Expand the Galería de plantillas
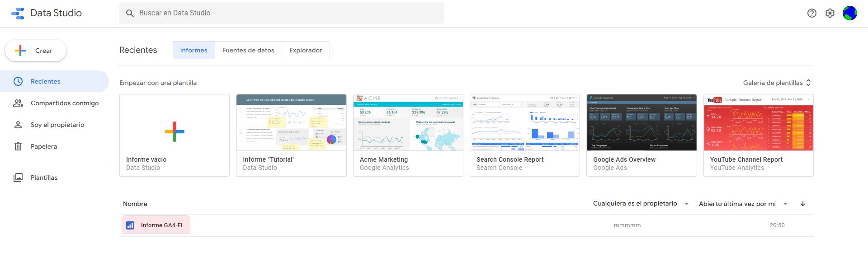 click(x=777, y=83)
